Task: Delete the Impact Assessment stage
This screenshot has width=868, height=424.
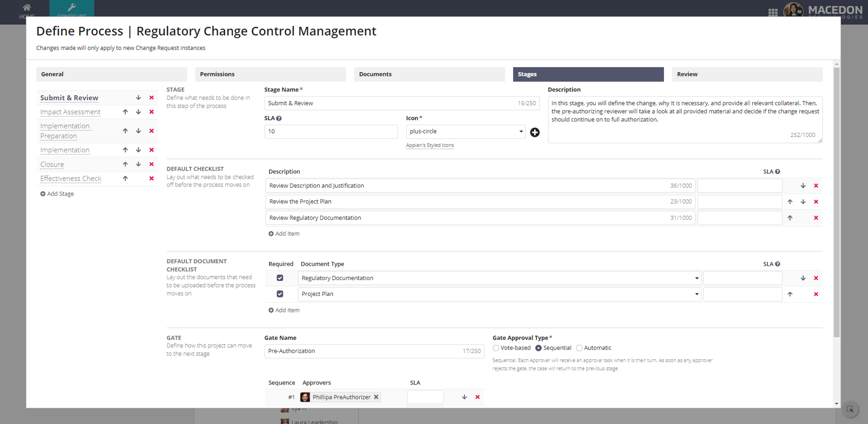Action: (x=152, y=112)
